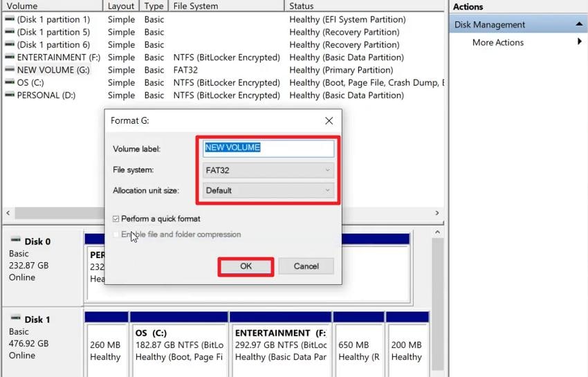Select the 200 MB Healthy partition block
Image resolution: width=588 pixels, height=377 pixels.
(407, 344)
